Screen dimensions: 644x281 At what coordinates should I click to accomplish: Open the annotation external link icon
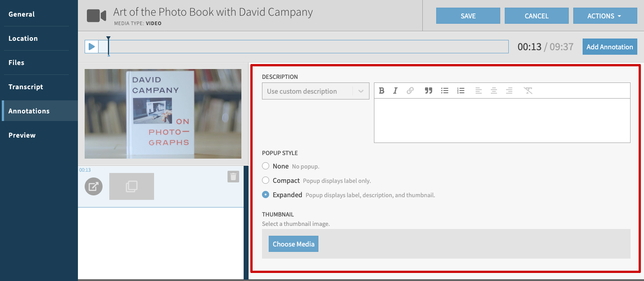coord(94,186)
